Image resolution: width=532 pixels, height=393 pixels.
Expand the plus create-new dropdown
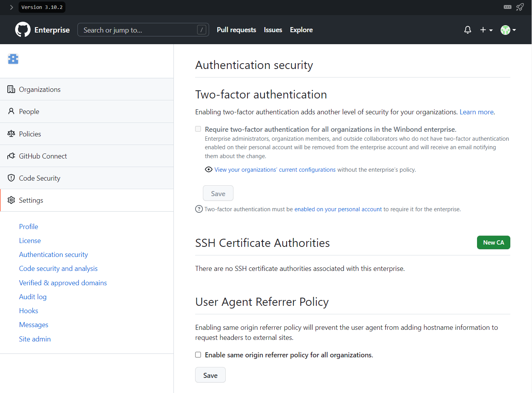pyautogui.click(x=486, y=30)
